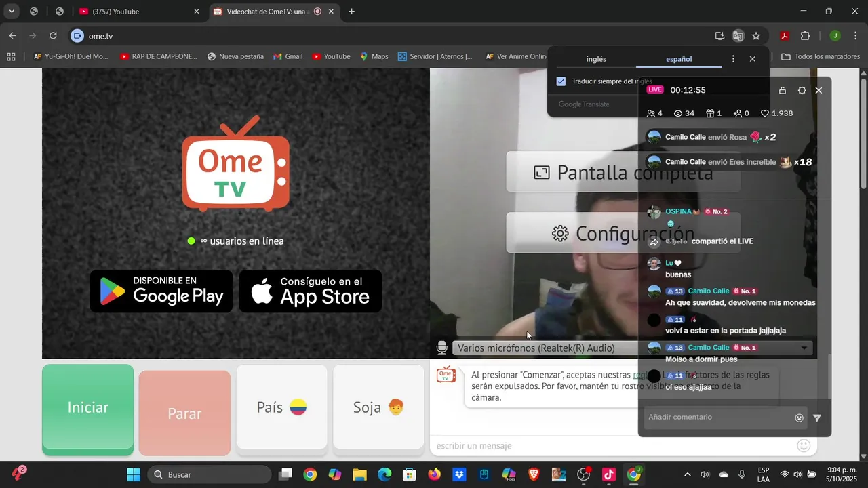Screen dimensions: 868x488
Task: Click the heart likes icon showing 1.938
Action: [x=765, y=113]
